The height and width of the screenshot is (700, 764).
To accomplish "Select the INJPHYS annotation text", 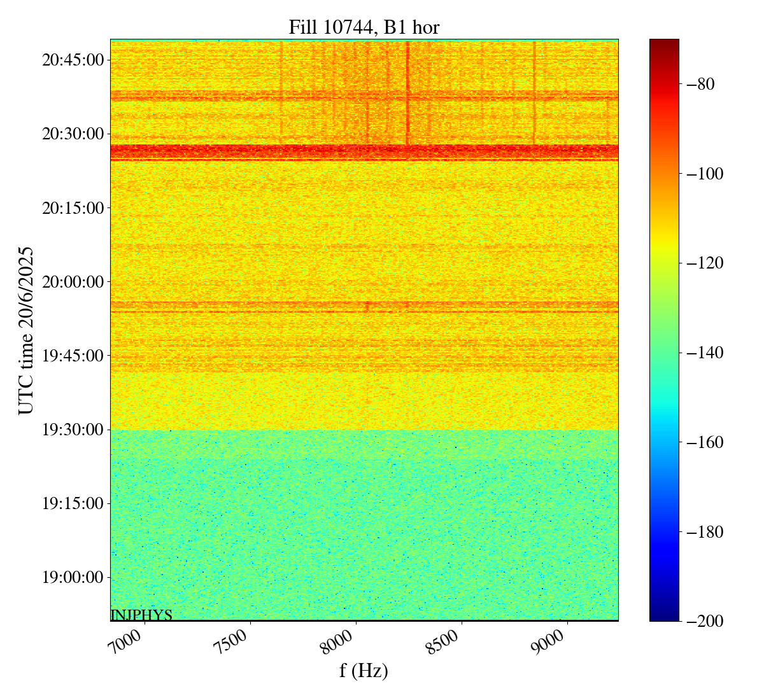I will (x=141, y=615).
